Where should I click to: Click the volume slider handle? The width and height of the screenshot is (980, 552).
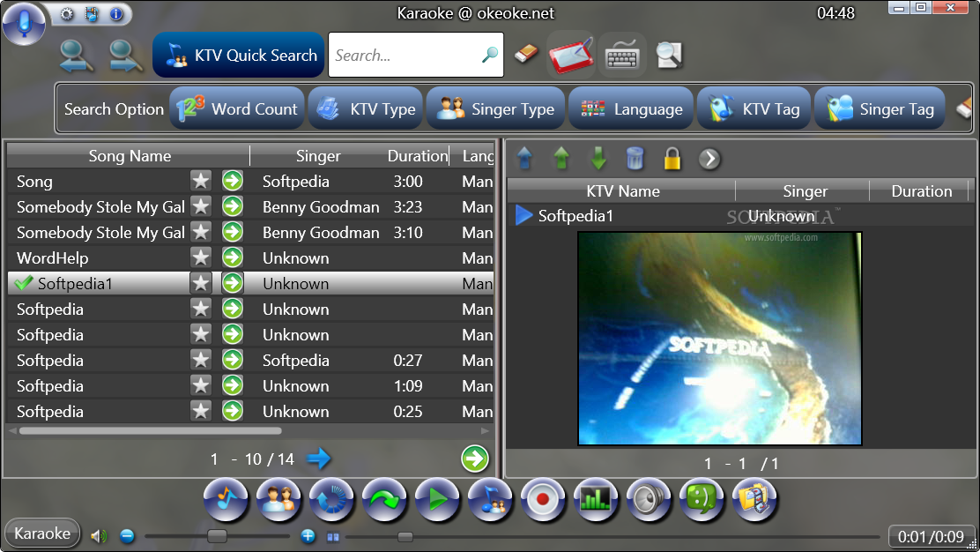click(x=217, y=536)
